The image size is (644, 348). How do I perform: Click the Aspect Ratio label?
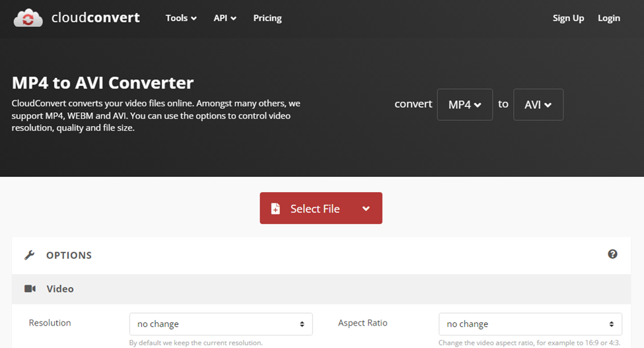pyautogui.click(x=363, y=323)
